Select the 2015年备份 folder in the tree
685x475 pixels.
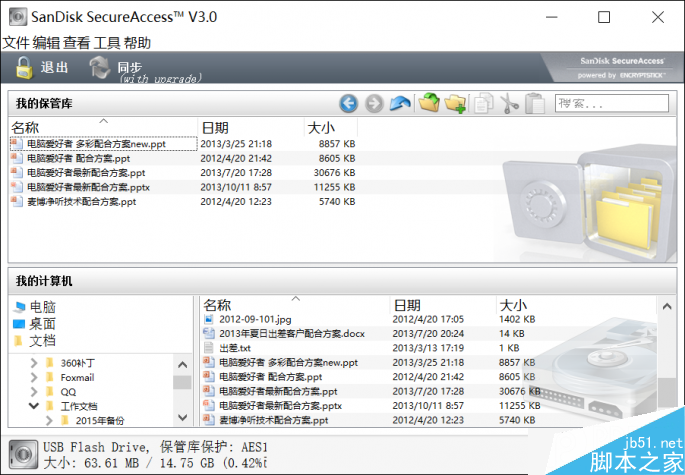click(100, 420)
